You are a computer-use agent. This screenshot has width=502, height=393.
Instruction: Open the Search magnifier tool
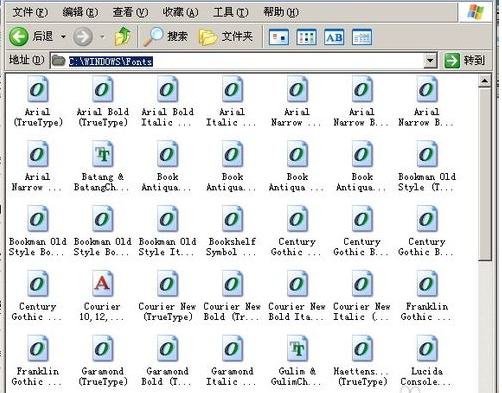point(165,36)
